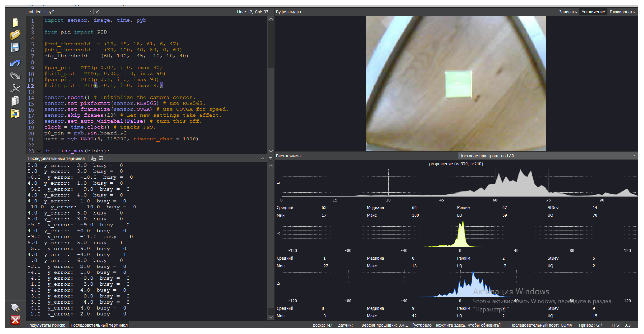The width and height of the screenshot is (644, 334).
Task: Click the Open File folder icon
Action: pos(15,35)
